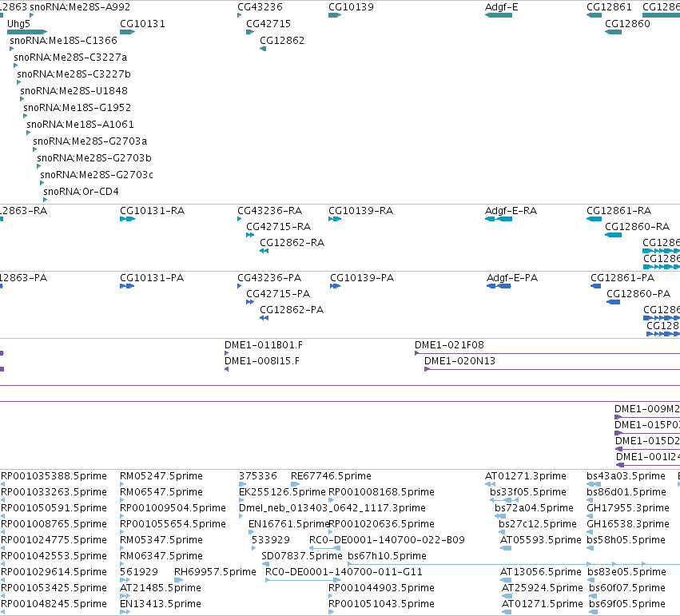Screen dimensions: 680x616
Task: Select the SD07837.5prime EST label
Action: [x=302, y=556]
